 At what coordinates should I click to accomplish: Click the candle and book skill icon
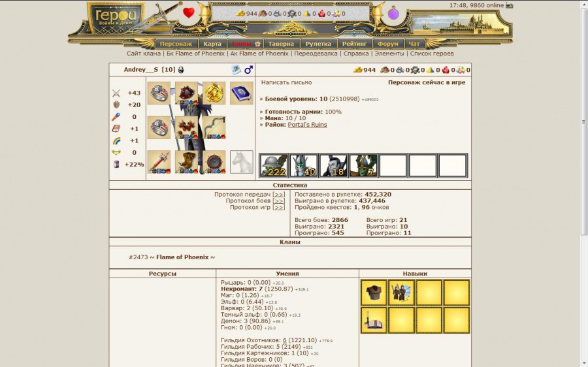tap(374, 320)
